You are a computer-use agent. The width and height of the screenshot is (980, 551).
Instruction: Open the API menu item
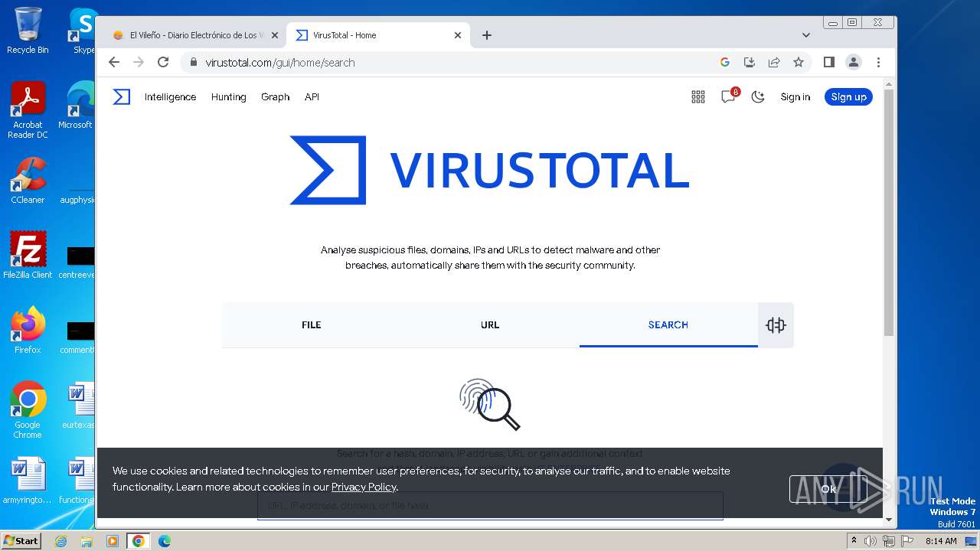point(312,97)
